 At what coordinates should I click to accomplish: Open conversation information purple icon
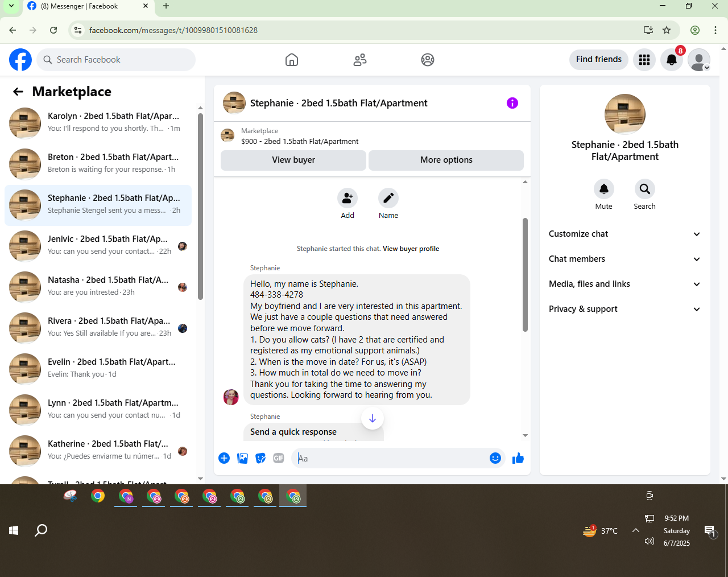tap(512, 103)
